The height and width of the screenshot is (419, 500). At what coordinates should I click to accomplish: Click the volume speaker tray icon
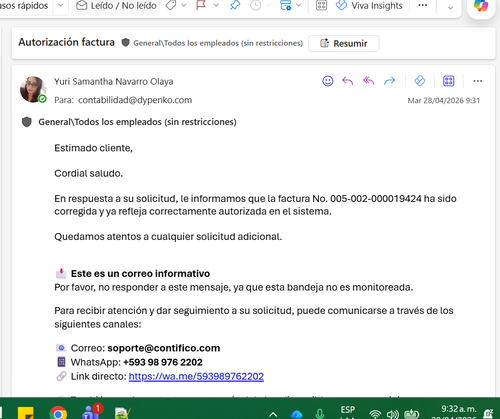[x=393, y=414]
